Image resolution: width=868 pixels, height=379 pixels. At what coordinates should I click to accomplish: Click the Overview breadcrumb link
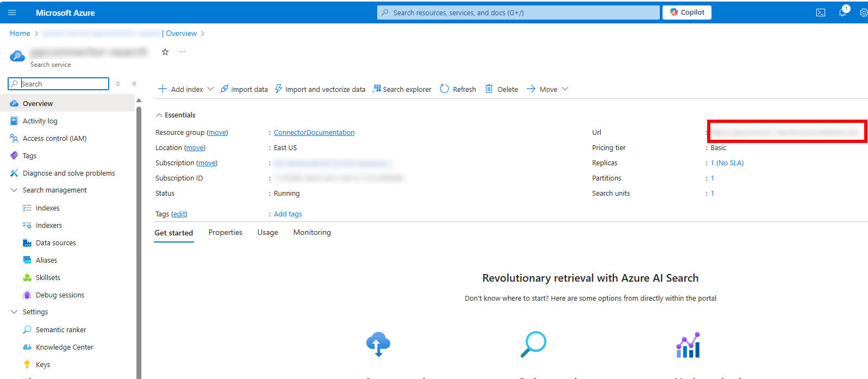point(181,33)
